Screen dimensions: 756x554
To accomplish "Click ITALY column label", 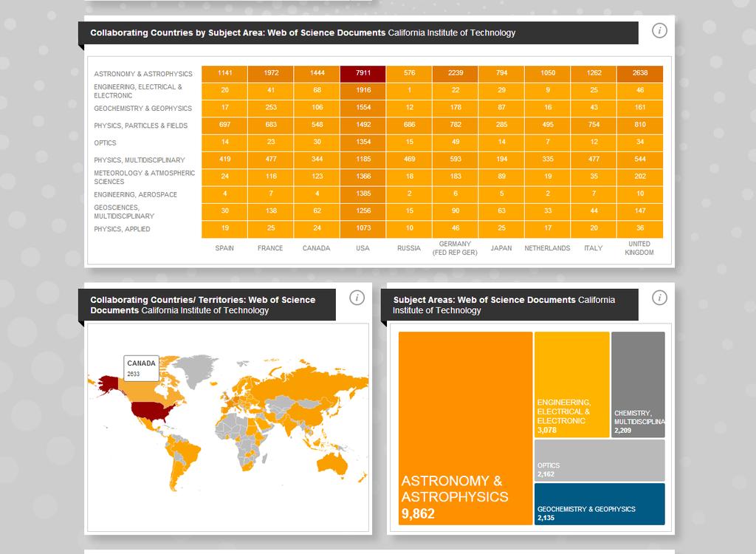I will (x=593, y=248).
